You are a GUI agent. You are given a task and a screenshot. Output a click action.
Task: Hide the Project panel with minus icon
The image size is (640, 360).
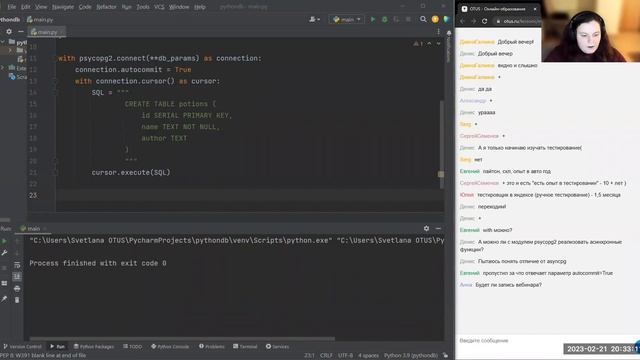[x=21, y=31]
